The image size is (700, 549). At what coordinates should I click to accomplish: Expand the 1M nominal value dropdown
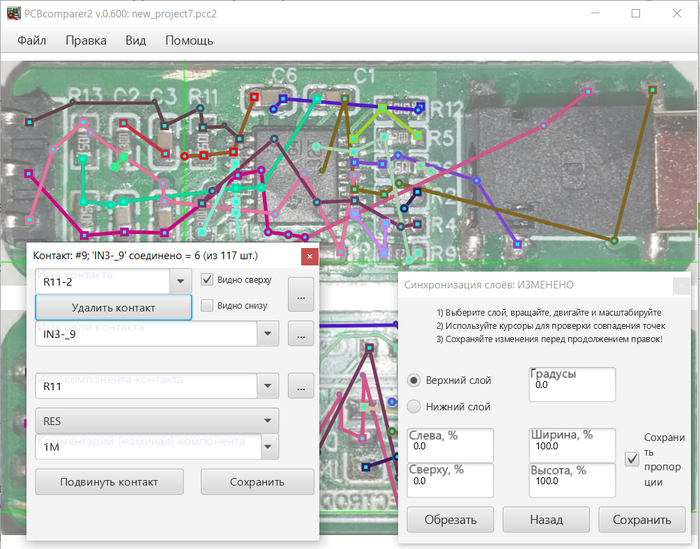pyautogui.click(x=267, y=449)
